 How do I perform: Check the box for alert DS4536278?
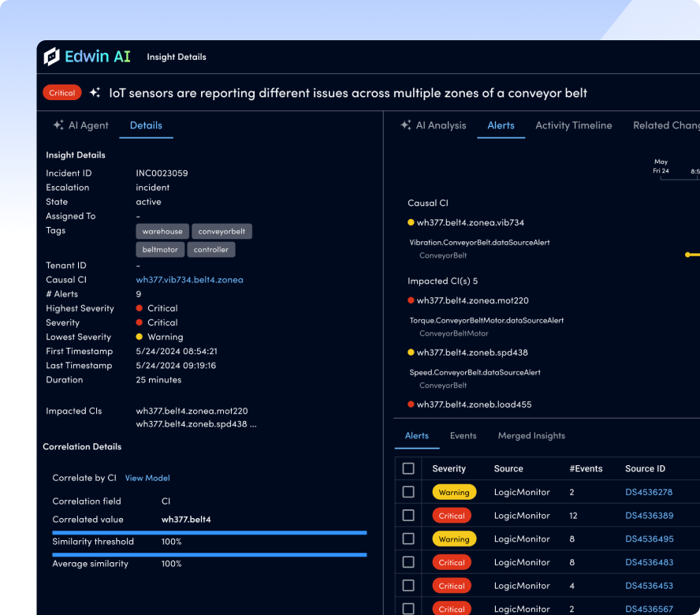(408, 492)
